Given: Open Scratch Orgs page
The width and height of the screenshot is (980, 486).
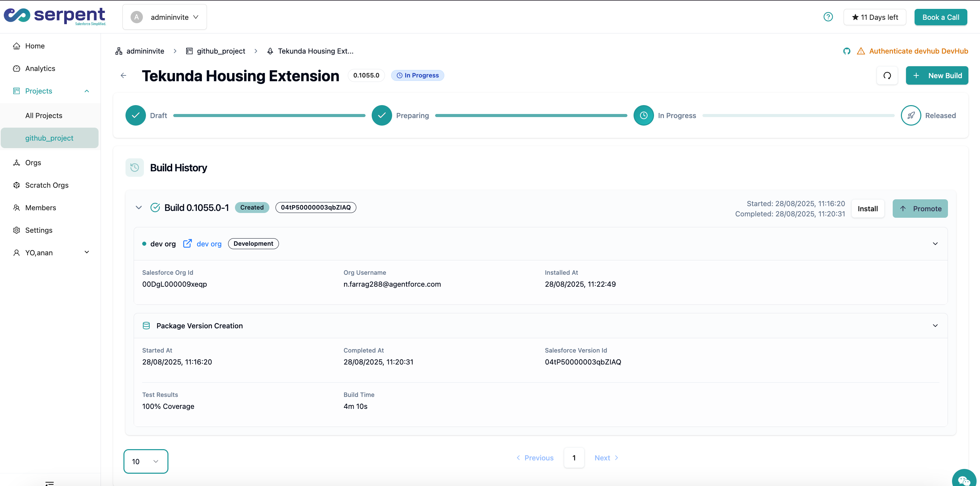Looking at the screenshot, I should pyautogui.click(x=49, y=185).
